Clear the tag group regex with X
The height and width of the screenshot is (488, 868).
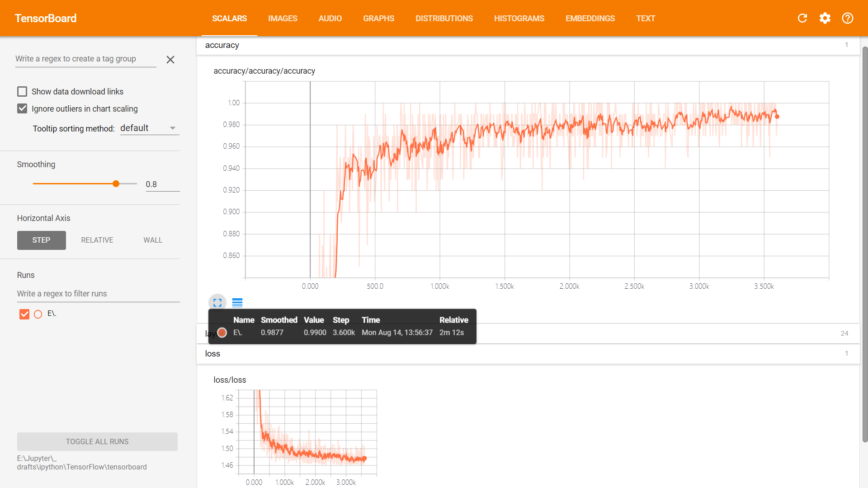tap(170, 60)
